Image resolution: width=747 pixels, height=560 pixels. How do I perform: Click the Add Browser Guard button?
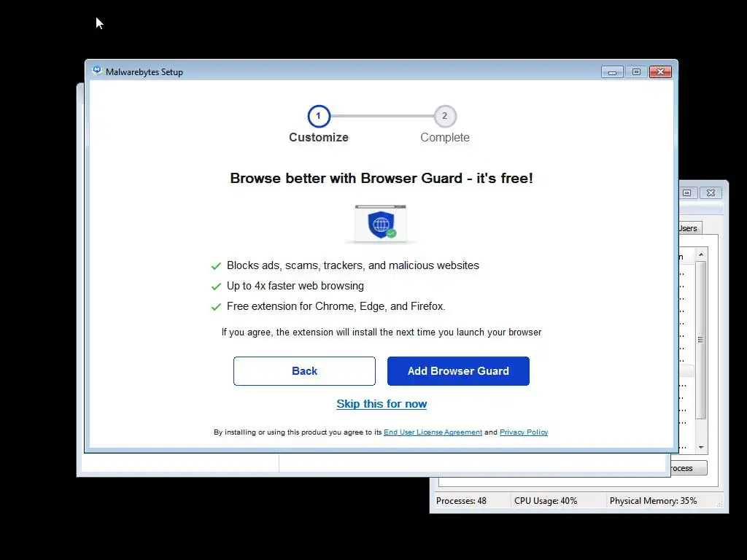tap(458, 371)
